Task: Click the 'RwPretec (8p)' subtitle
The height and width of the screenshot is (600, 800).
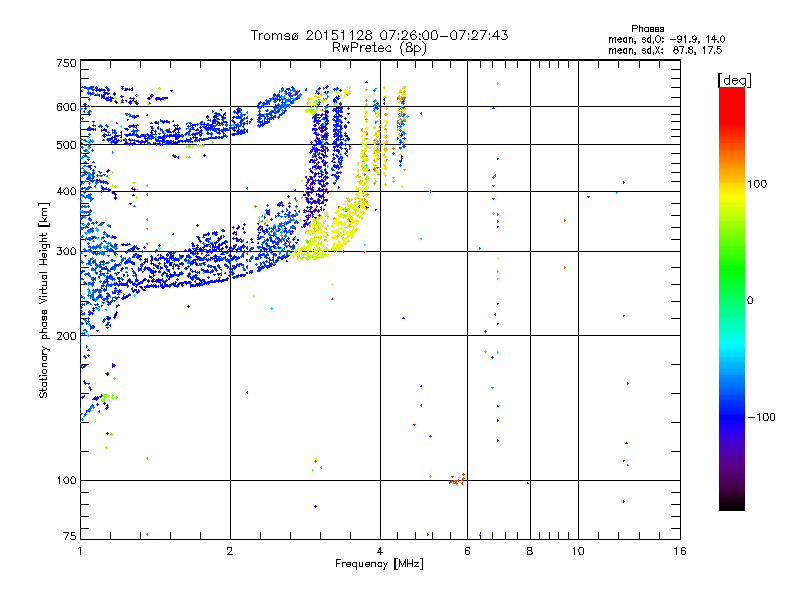Action: point(379,48)
